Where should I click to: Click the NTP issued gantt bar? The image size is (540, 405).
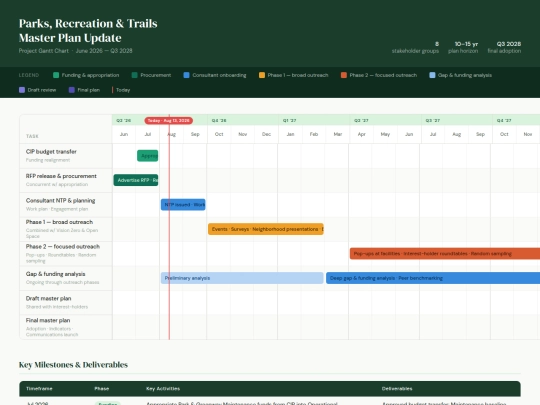(x=183, y=205)
